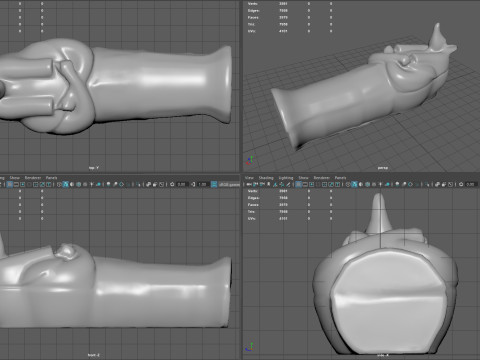This screenshot has width=480, height=360.
Task: Click Use Default Material icon in front view
Action: pos(72,184)
